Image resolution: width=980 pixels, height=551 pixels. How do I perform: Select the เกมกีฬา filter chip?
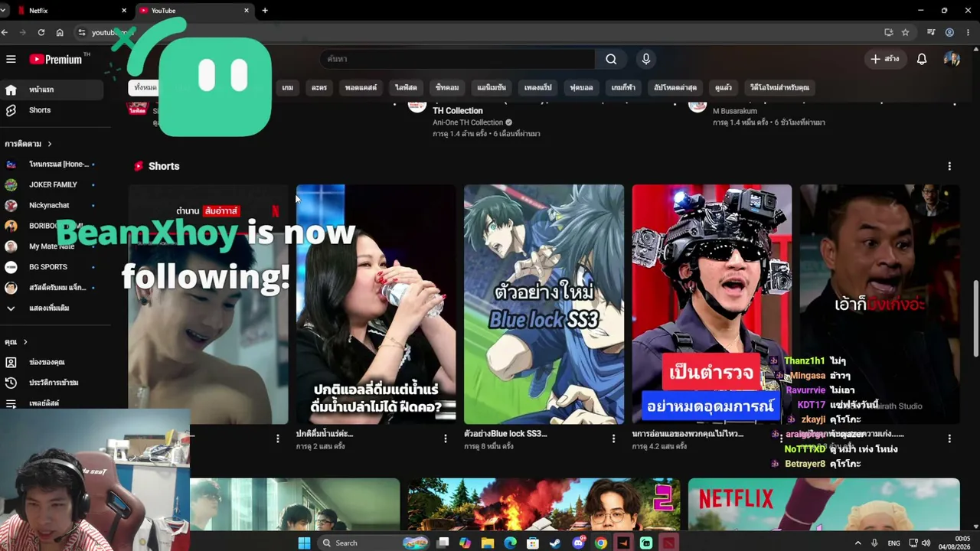(623, 87)
